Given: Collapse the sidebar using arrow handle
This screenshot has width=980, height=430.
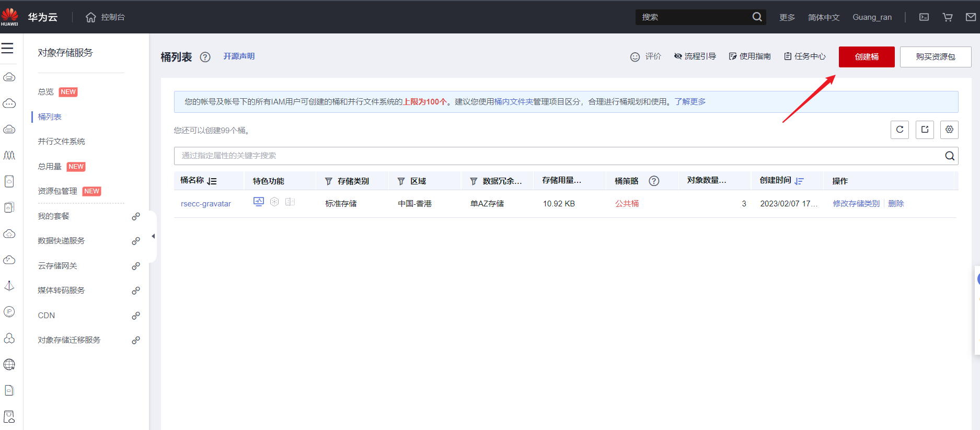Looking at the screenshot, I should [x=153, y=236].
